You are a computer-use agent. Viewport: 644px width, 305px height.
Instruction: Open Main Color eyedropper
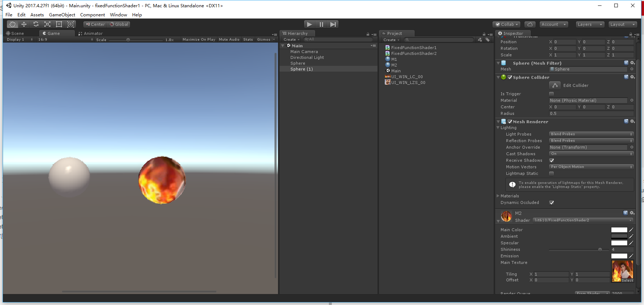coord(631,230)
